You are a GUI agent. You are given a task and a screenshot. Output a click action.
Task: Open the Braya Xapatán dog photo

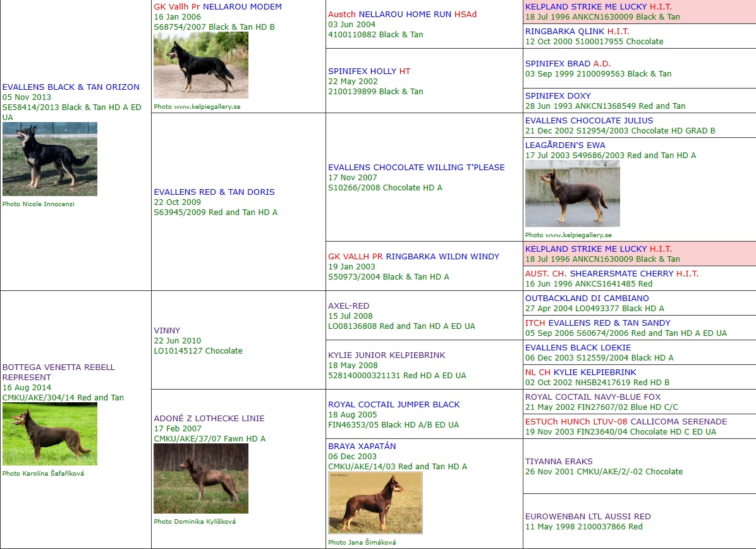click(x=375, y=503)
